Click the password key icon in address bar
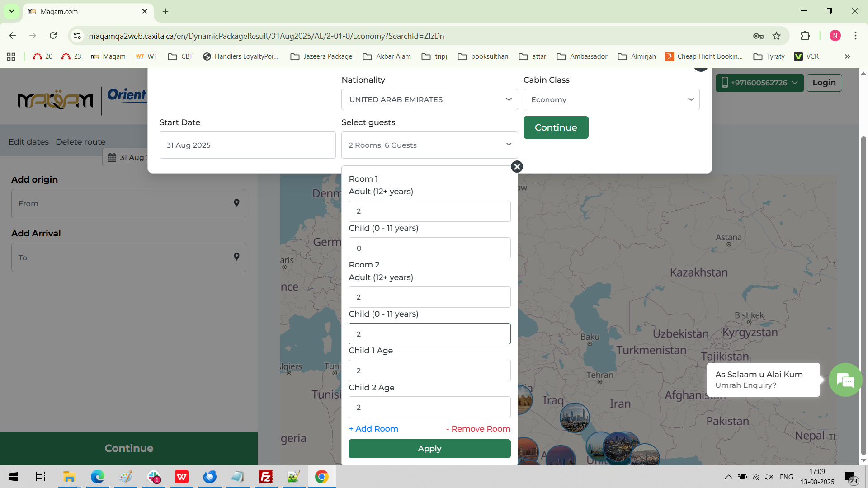The width and height of the screenshot is (868, 488). point(758,36)
